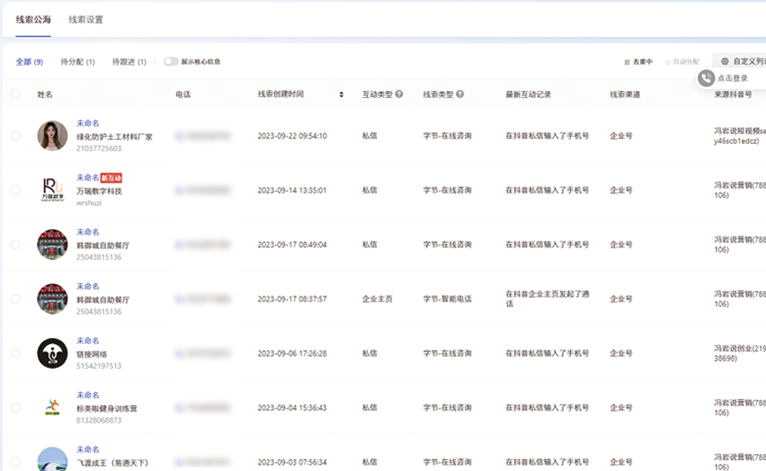Click 万瑞数字科技 company logo avatar

coord(52,190)
